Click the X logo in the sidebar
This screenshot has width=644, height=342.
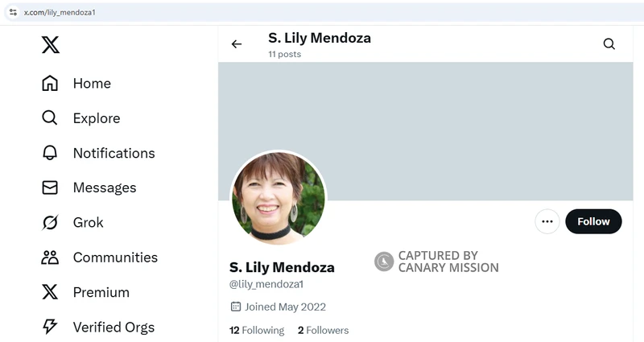click(51, 45)
